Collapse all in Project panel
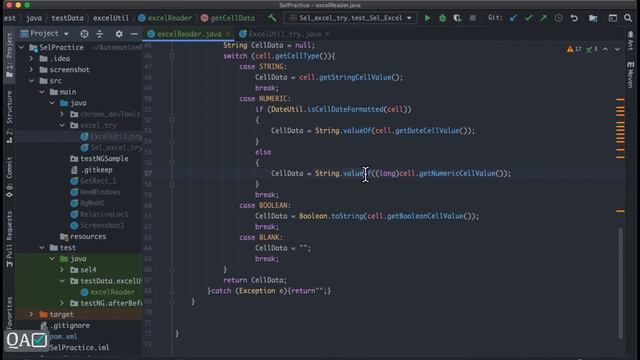Image resolution: width=640 pixels, height=360 pixels. (100, 34)
